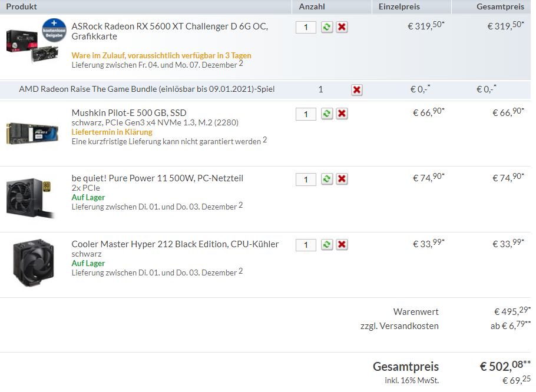
Task: Open Mushkin Pilot-E 500 GB, SSD product page
Action: click(x=129, y=112)
